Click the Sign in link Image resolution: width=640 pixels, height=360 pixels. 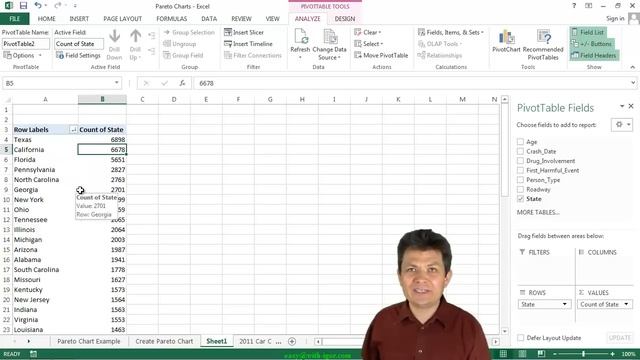pyautogui.click(x=615, y=18)
